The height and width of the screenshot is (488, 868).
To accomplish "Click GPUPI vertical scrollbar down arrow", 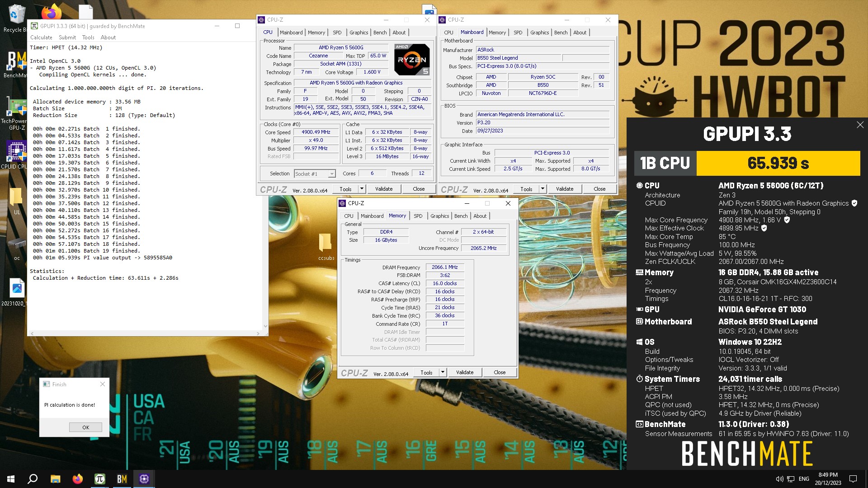I will [265, 326].
